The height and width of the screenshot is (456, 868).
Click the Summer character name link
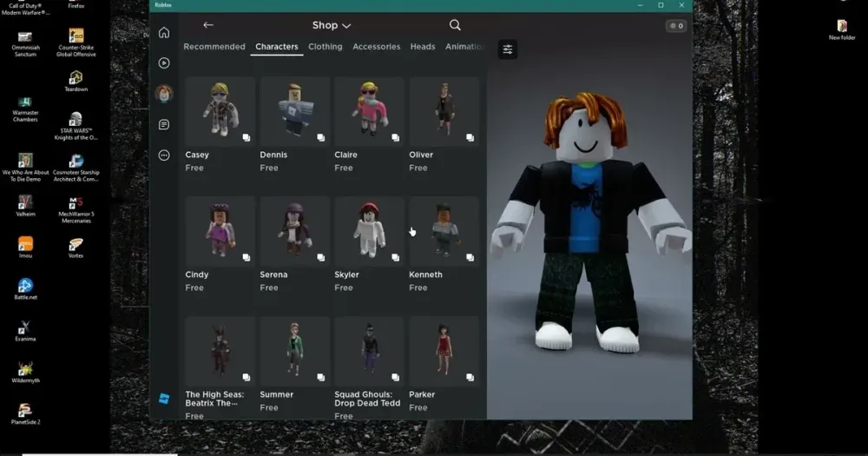276,394
